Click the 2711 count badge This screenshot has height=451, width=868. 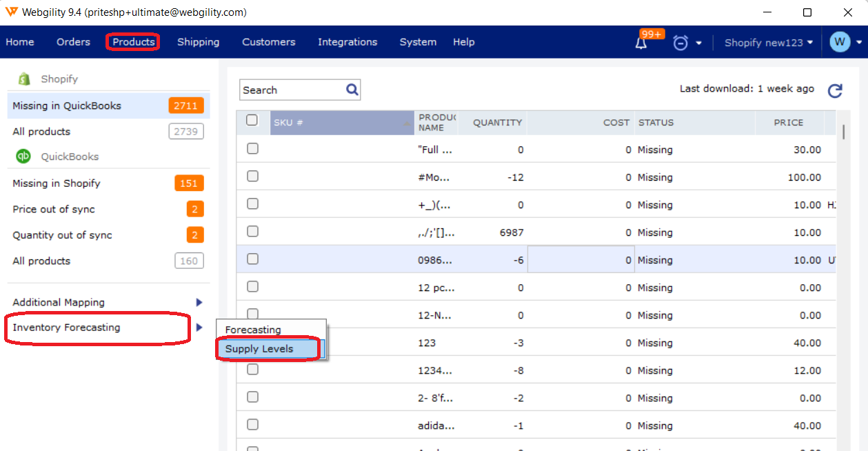click(x=186, y=106)
